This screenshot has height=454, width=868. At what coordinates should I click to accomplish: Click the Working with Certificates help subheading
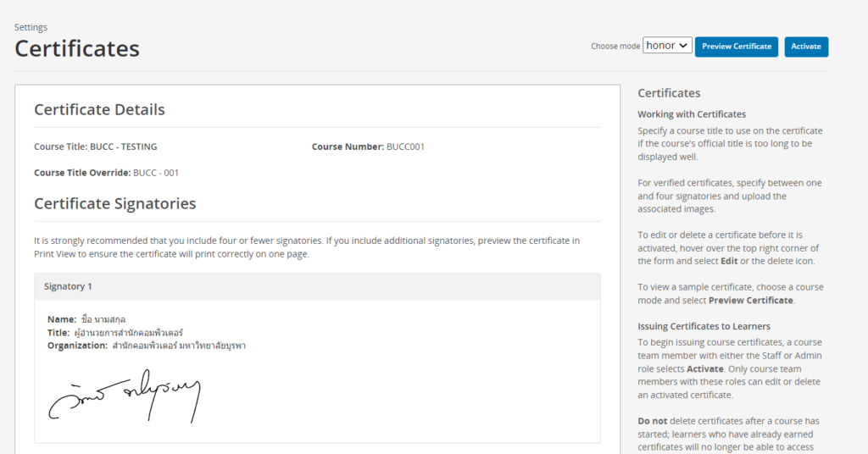(691, 114)
